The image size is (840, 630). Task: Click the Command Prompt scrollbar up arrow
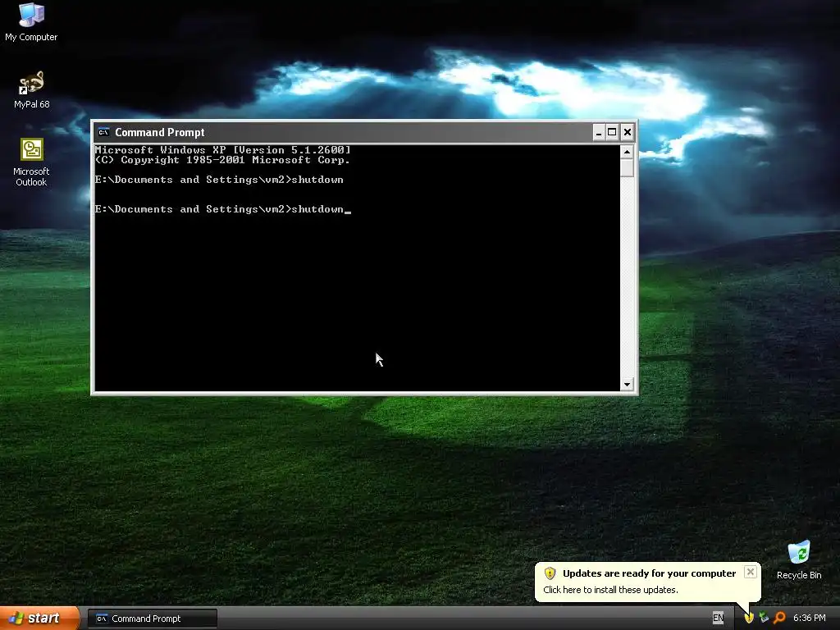click(x=627, y=152)
